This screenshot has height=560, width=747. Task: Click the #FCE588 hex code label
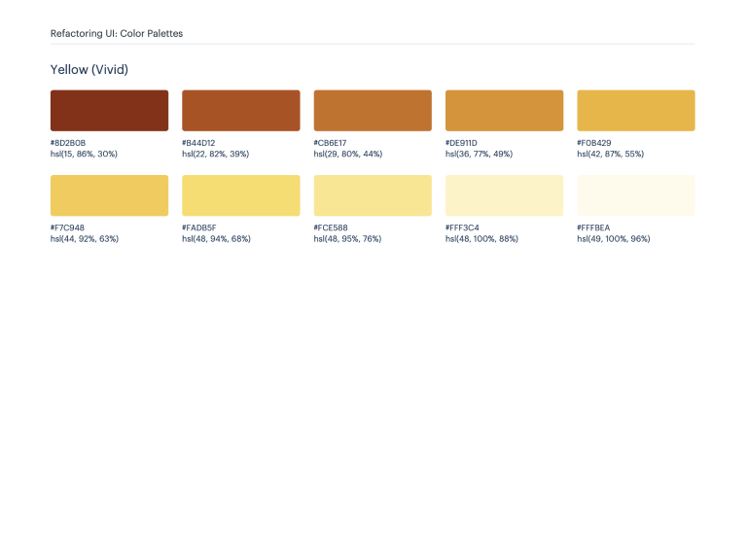(331, 227)
